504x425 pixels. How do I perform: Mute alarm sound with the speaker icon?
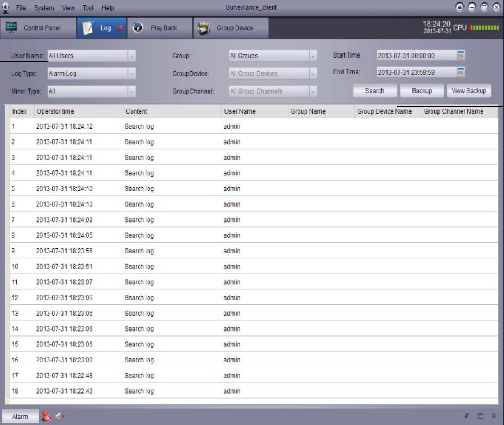pos(60,417)
